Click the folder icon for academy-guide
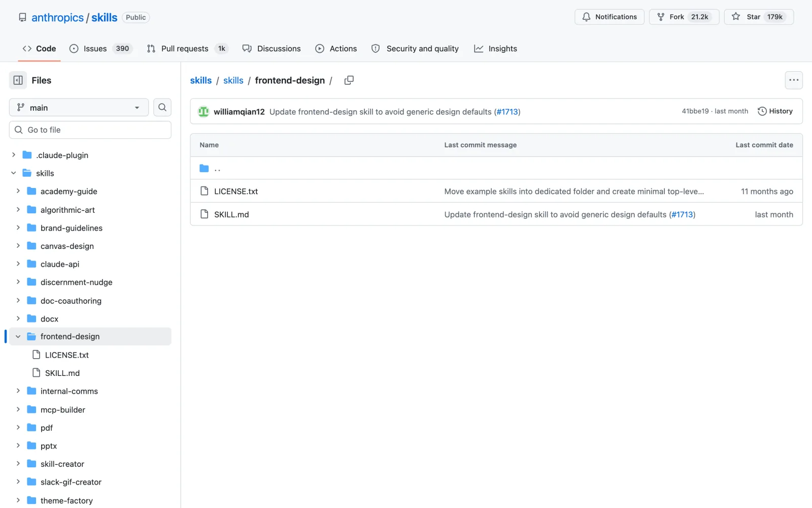Image resolution: width=812 pixels, height=508 pixels. click(31, 191)
